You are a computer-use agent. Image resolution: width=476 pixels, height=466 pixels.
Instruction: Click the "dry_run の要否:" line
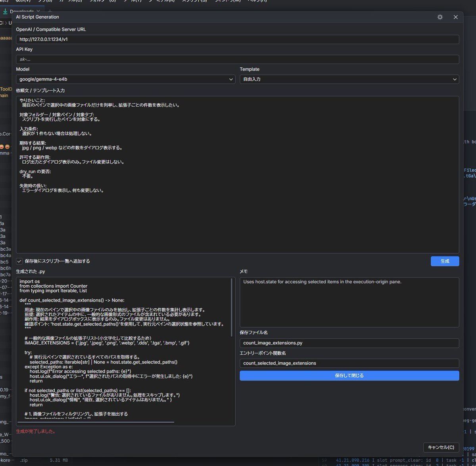coord(35,172)
